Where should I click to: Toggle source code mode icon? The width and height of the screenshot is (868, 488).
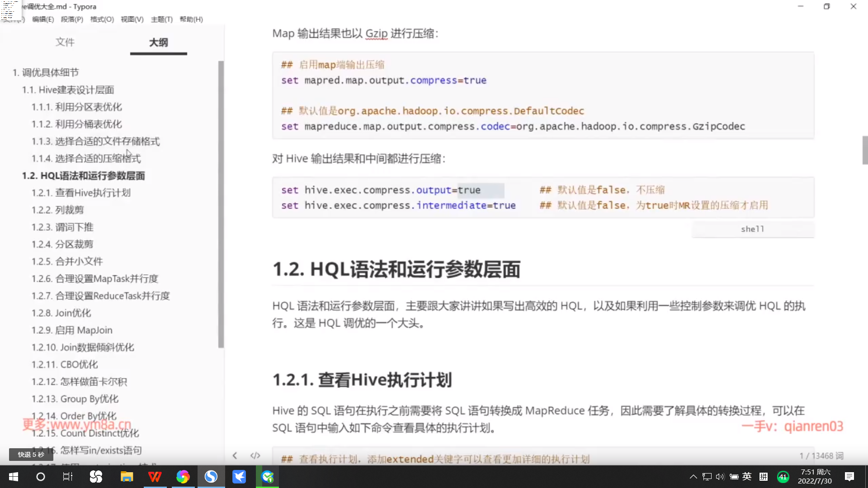coord(255,455)
